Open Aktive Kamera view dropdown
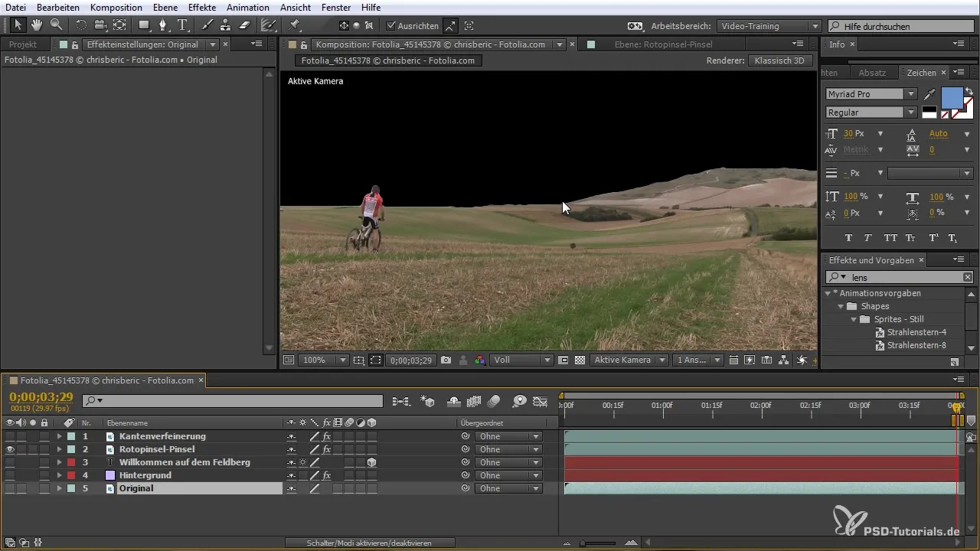 tap(629, 360)
